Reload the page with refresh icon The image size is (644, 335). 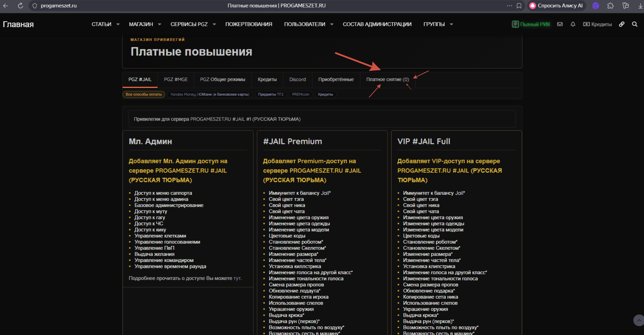[20, 6]
